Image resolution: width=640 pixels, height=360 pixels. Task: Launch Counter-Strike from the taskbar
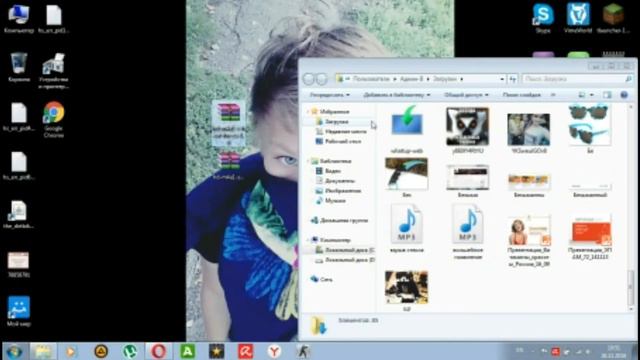tap(303, 351)
